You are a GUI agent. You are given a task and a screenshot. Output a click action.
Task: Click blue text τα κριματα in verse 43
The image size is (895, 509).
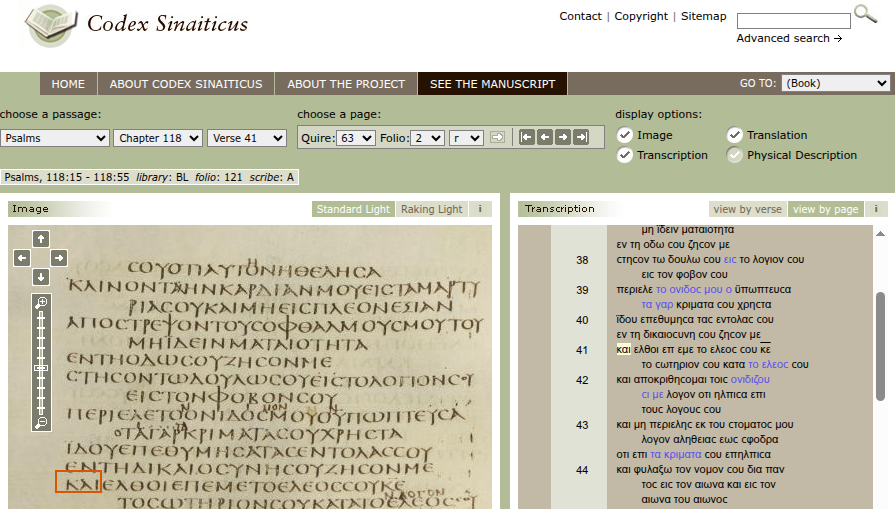676,455
